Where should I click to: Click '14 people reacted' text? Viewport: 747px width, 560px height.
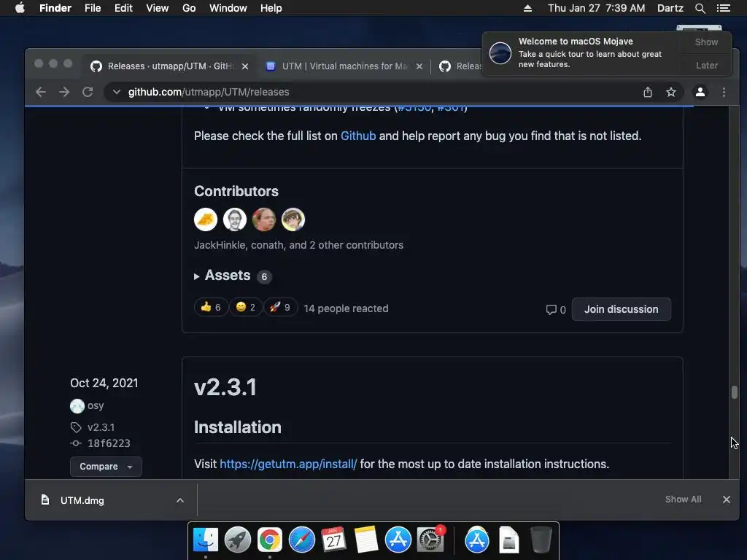[x=346, y=308]
